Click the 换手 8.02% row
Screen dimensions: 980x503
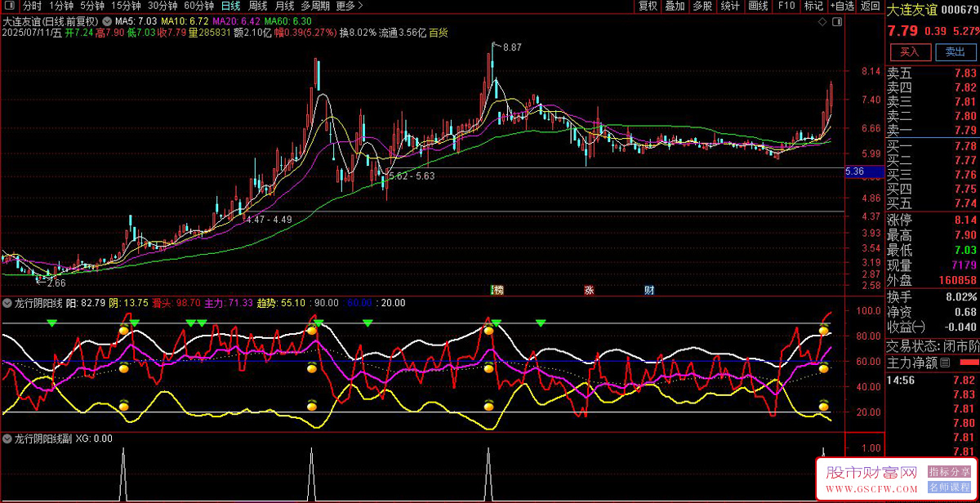click(x=933, y=296)
